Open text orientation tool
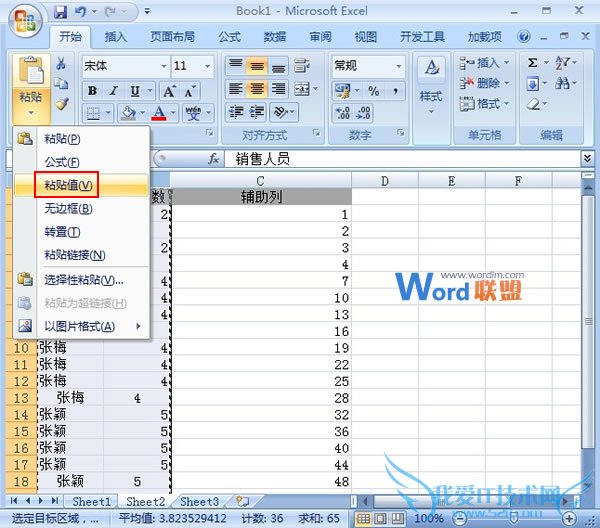The image size is (600, 528). tap(280, 112)
